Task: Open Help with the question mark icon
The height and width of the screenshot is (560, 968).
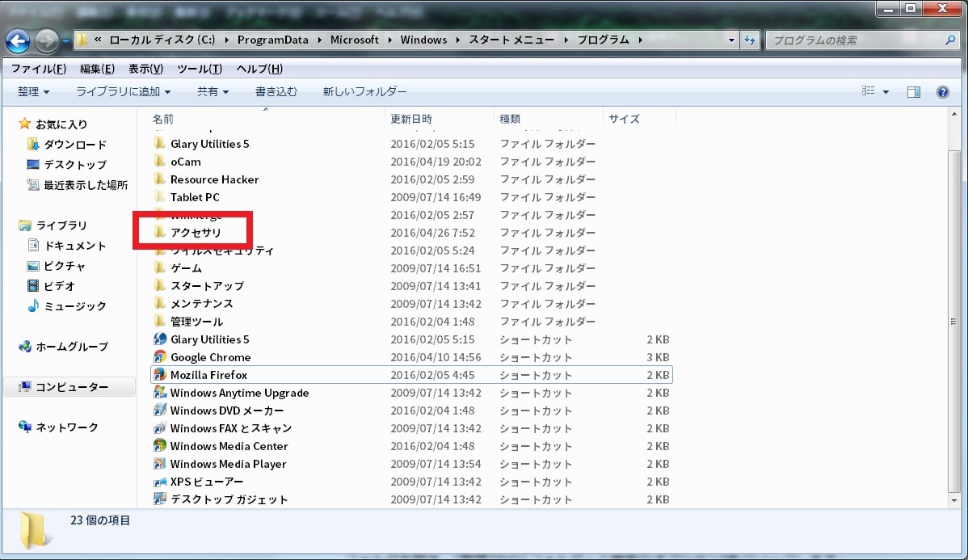Action: pyautogui.click(x=943, y=92)
